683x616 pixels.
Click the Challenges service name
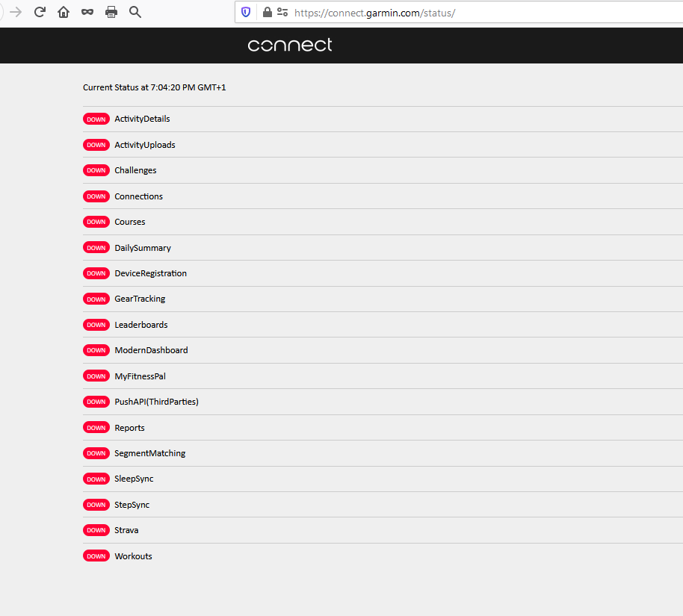tap(135, 170)
